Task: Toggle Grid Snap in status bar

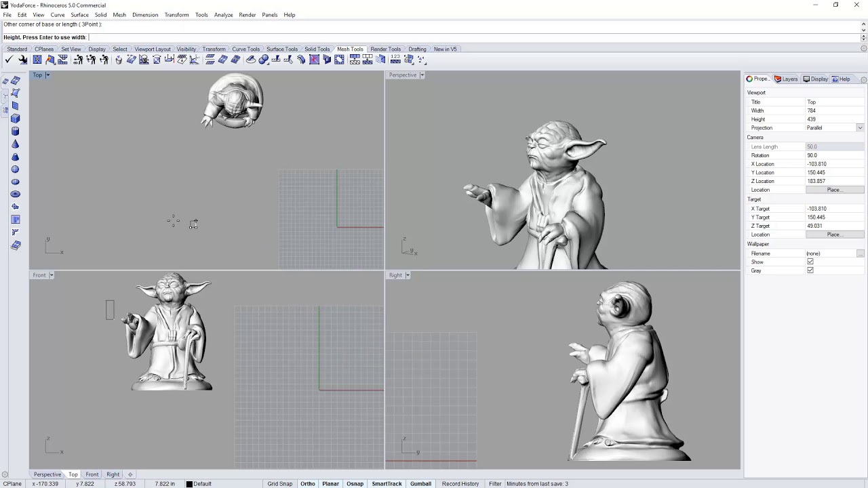Action: coord(279,484)
